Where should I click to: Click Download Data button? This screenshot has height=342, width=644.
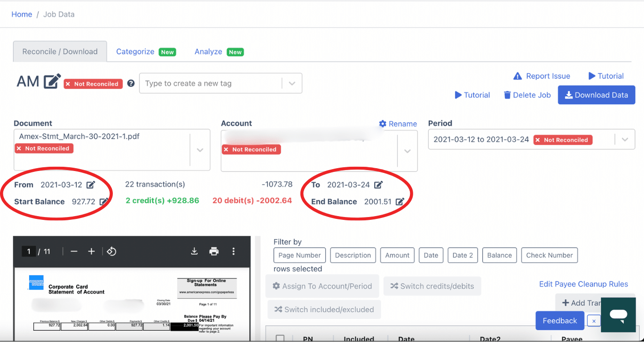[597, 95]
